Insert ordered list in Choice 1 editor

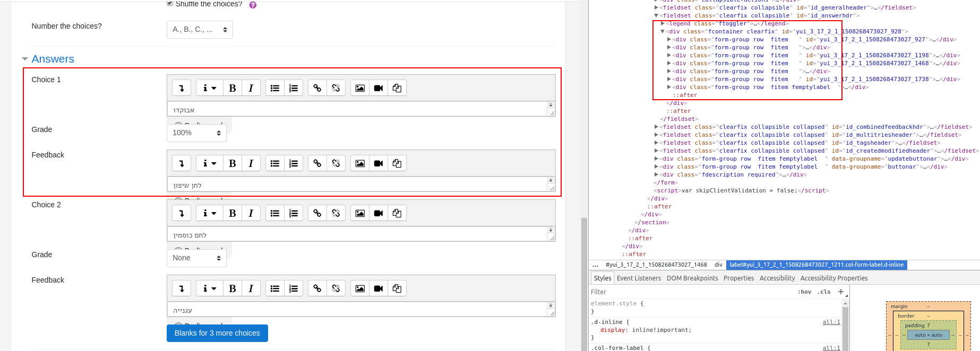(x=294, y=88)
